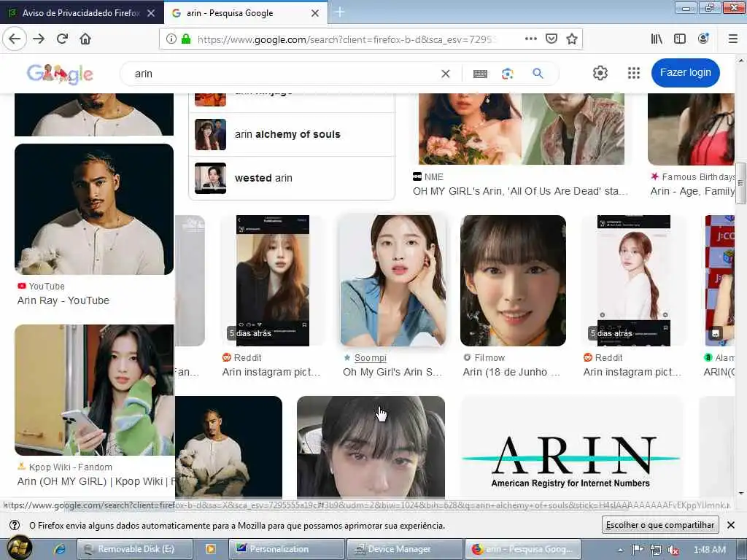Open Arin Ray - YouTube result title

(x=63, y=300)
